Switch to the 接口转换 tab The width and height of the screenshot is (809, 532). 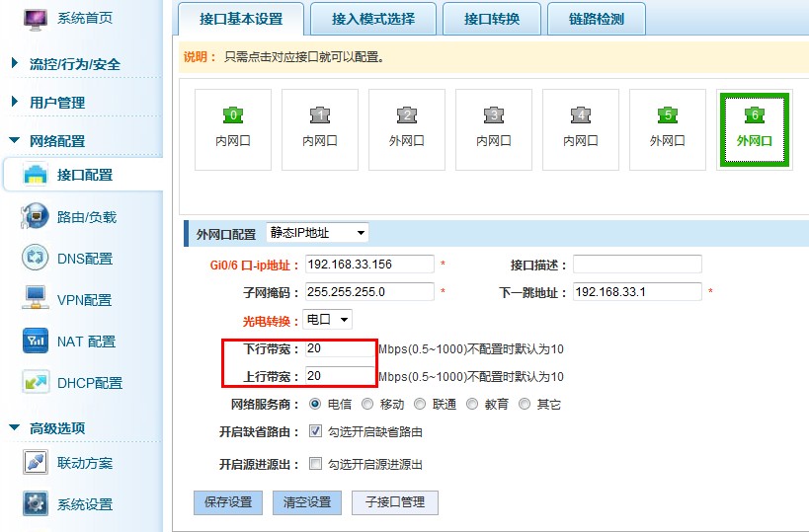point(492,19)
